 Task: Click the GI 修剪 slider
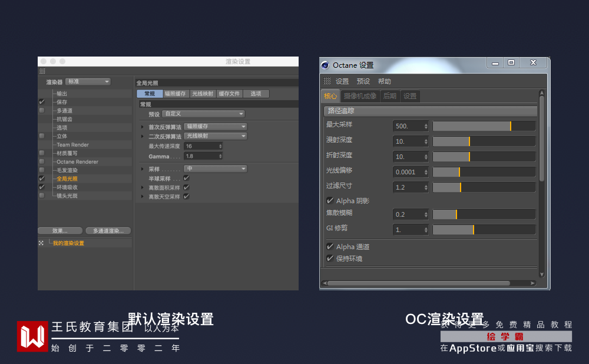pyautogui.click(x=484, y=230)
